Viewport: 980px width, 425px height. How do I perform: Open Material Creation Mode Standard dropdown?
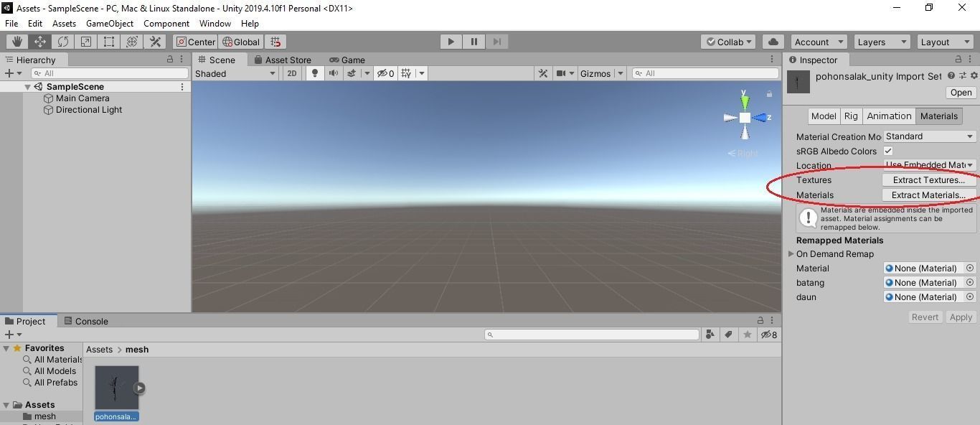pyautogui.click(x=930, y=136)
